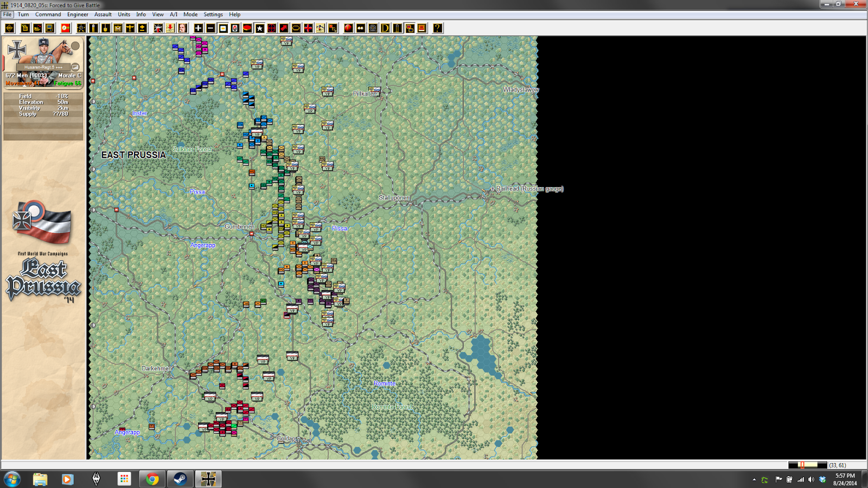Click the plus-minus toolbar icon
This screenshot has width=868, height=488.
pyautogui.click(x=142, y=28)
